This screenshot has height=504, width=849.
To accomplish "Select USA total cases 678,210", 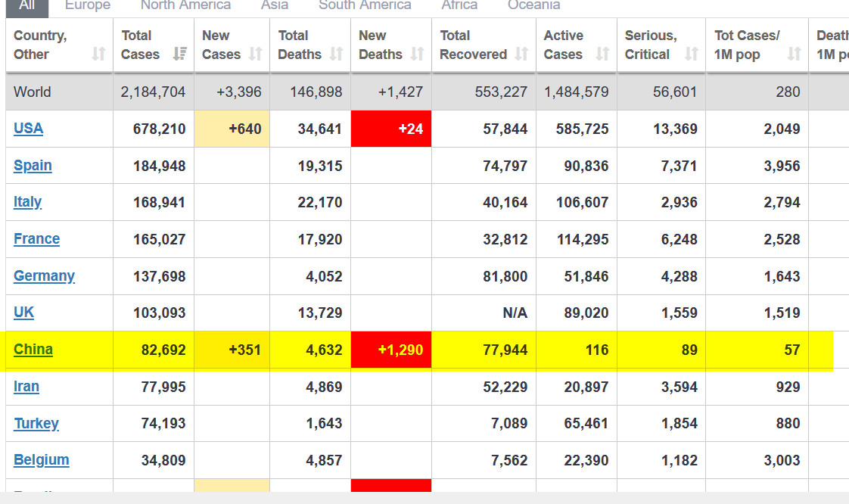I will click(159, 129).
